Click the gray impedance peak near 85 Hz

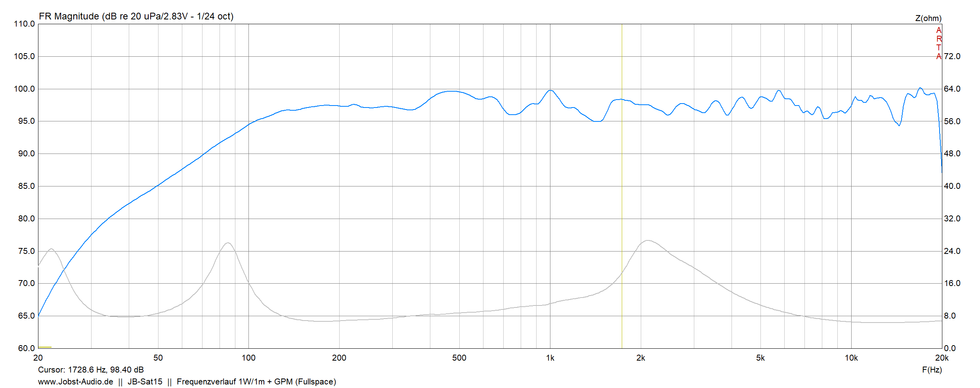[x=228, y=243]
